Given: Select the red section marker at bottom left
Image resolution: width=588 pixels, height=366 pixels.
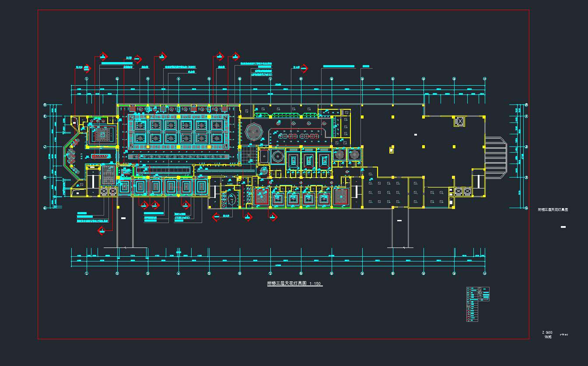Looking at the screenshot, I should (x=101, y=230).
